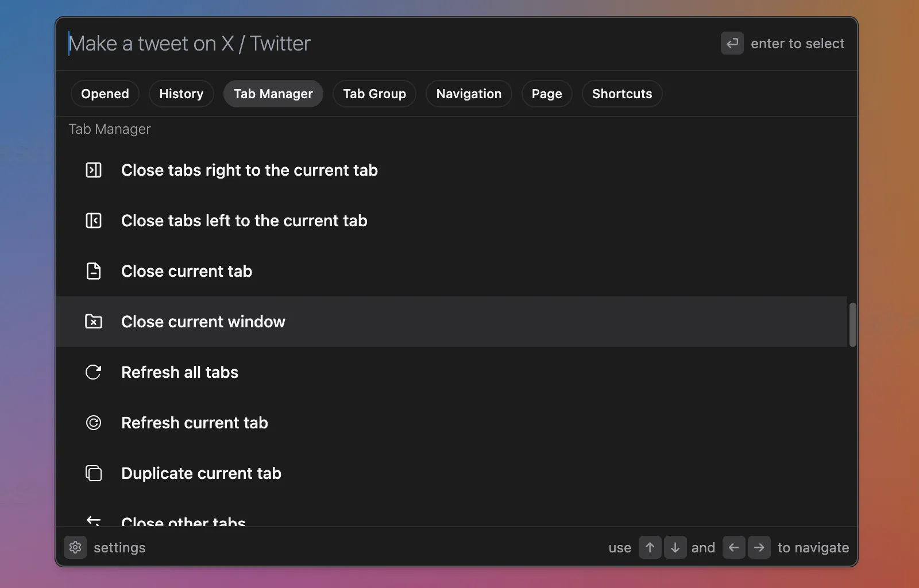Switch to the History tab
The height and width of the screenshot is (588, 919).
tap(181, 94)
